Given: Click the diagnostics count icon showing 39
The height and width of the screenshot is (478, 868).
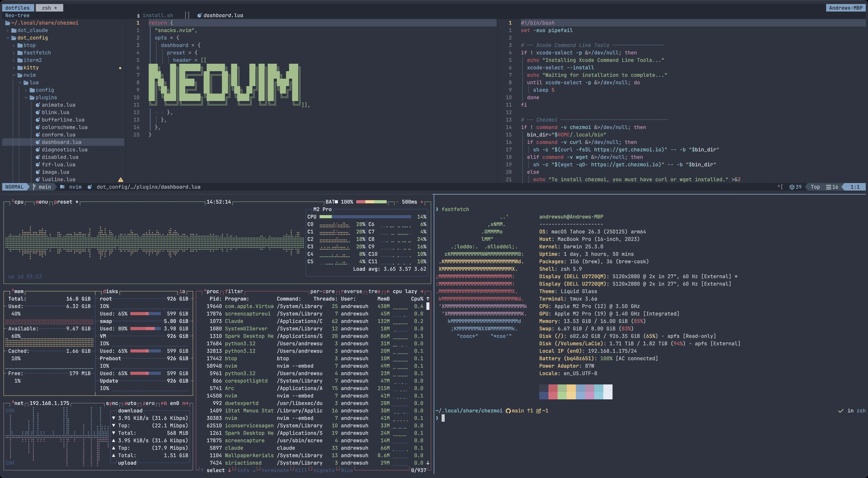Looking at the screenshot, I should point(793,187).
